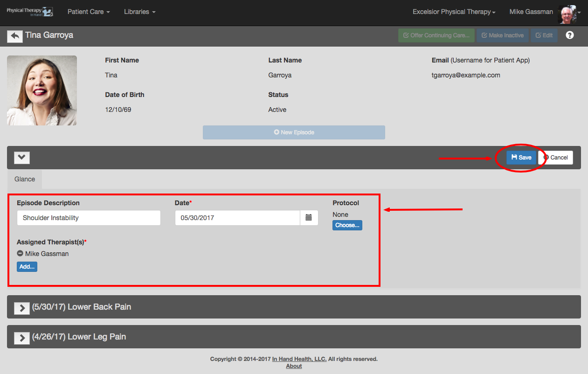Expand the Lower Back Pain episode

[22, 308]
